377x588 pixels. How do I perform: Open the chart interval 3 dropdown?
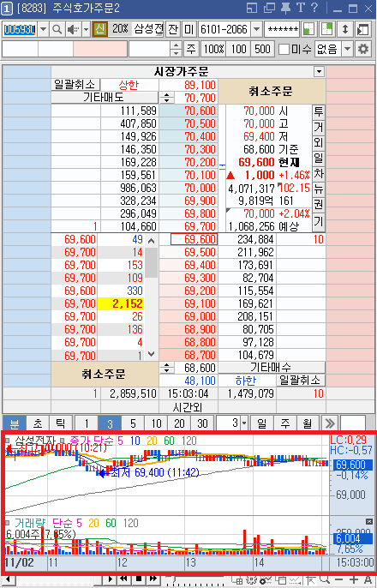[244, 423]
